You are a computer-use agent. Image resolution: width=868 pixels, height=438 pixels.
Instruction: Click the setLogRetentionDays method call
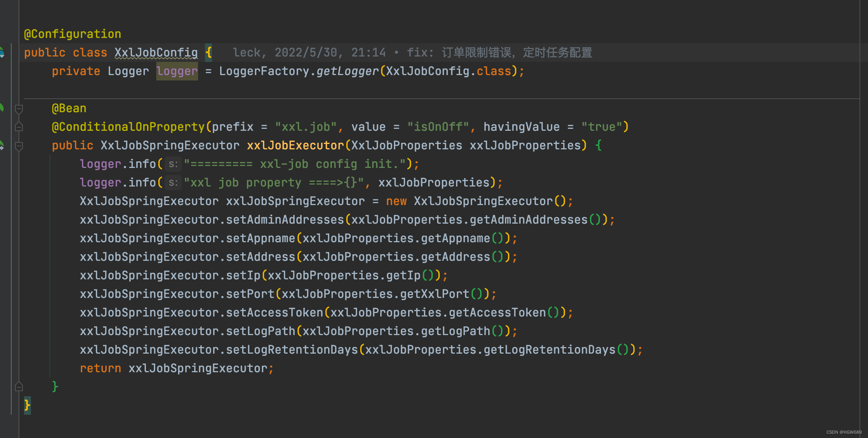(x=292, y=350)
